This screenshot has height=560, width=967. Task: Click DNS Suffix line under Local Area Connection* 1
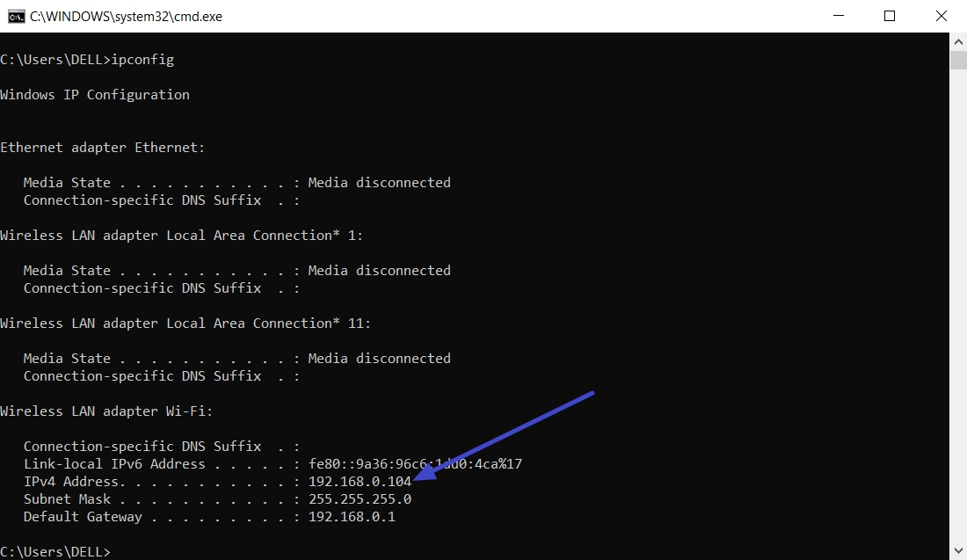click(162, 288)
